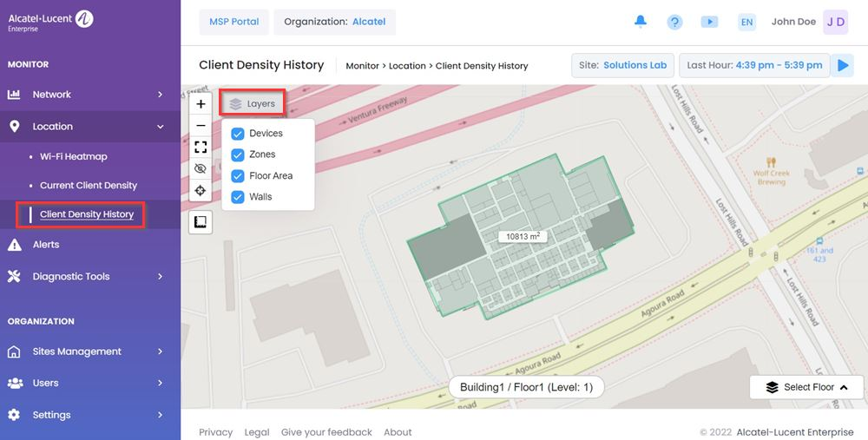Open the MSP Portal
The image size is (868, 440).
pyautogui.click(x=233, y=23)
